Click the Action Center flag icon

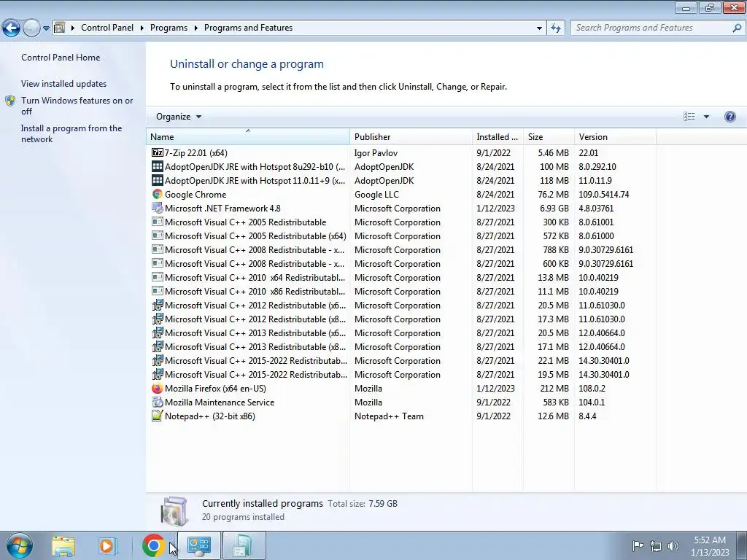coord(638,545)
